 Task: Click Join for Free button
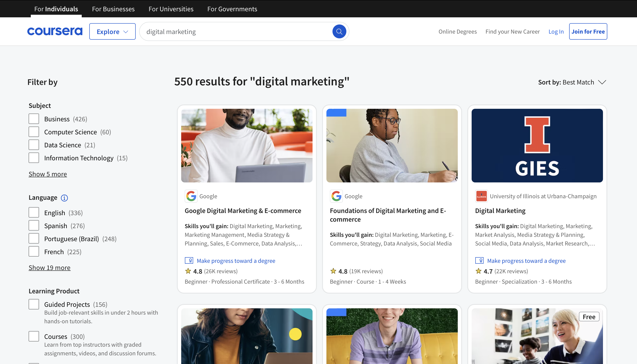[588, 31]
